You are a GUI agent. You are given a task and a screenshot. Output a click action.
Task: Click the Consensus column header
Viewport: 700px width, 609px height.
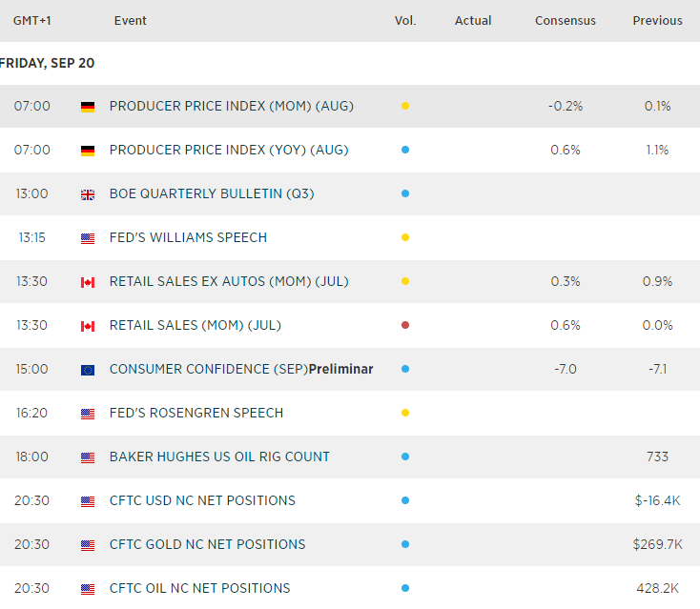(566, 21)
